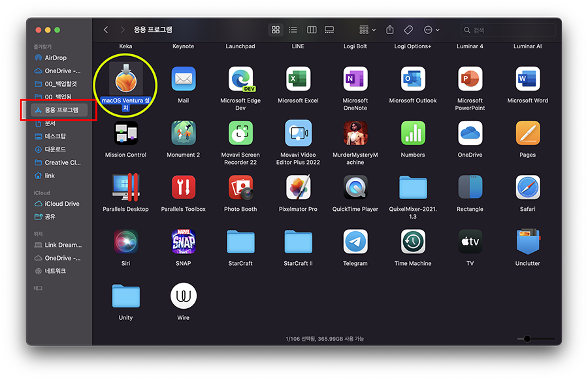Select the QuixelMixer-2021.1.3 folder
Image resolution: width=588 pixels, height=380 pixels.
click(413, 187)
